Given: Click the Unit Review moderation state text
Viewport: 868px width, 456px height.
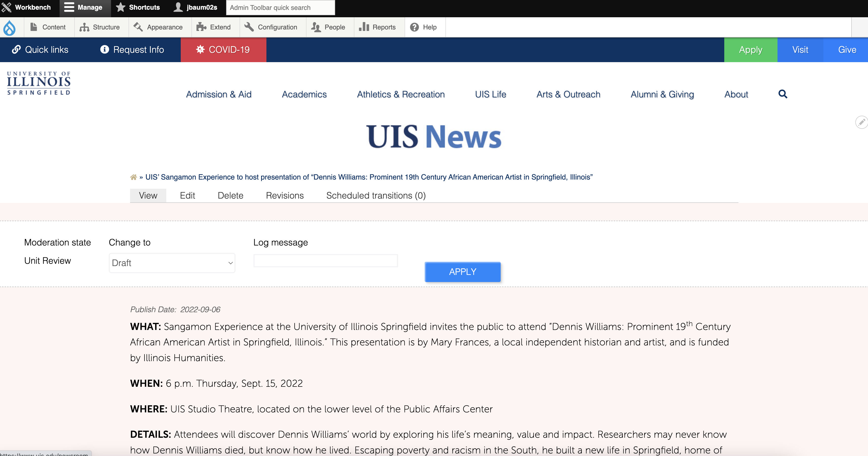Looking at the screenshot, I should point(47,261).
